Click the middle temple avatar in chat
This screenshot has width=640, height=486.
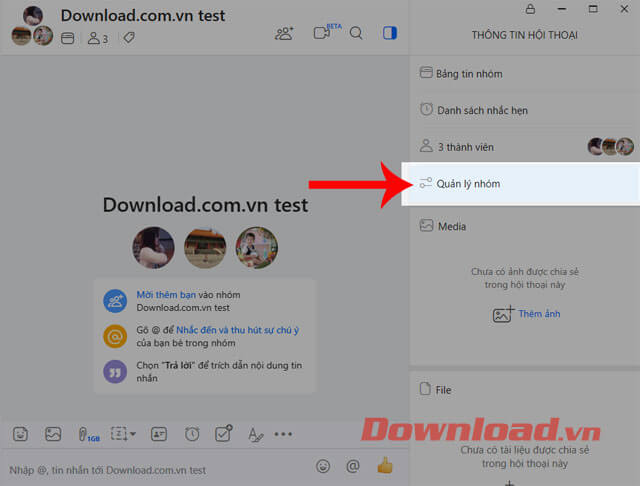pyautogui.click(x=205, y=248)
